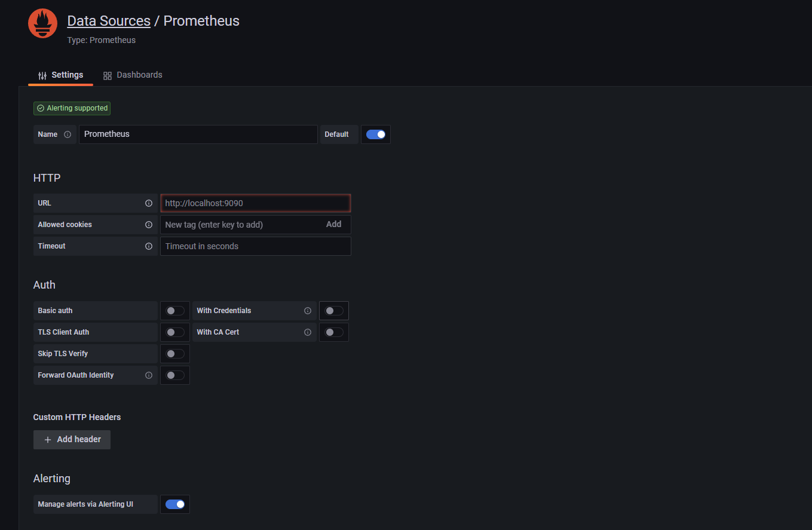Click the info icon for Allowed cookies
Image resolution: width=812 pixels, height=530 pixels.
pyautogui.click(x=149, y=225)
